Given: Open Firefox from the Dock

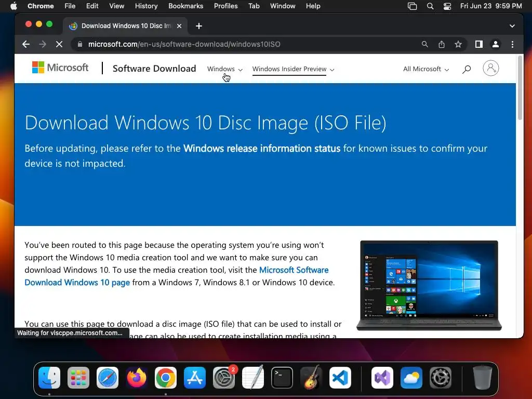Looking at the screenshot, I should click(137, 378).
